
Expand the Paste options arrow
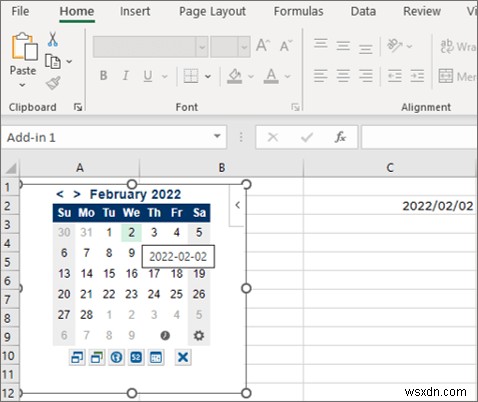[22, 85]
